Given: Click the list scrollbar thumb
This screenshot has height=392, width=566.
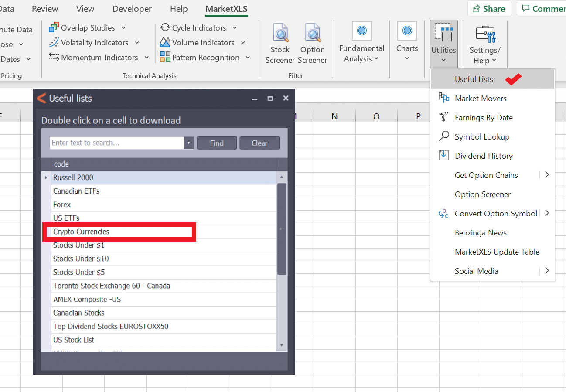Looking at the screenshot, I should click(x=282, y=229).
